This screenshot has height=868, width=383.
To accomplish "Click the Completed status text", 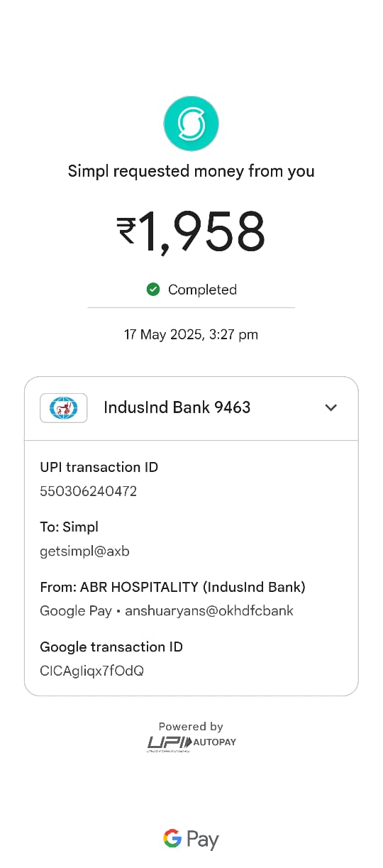I will point(202,290).
